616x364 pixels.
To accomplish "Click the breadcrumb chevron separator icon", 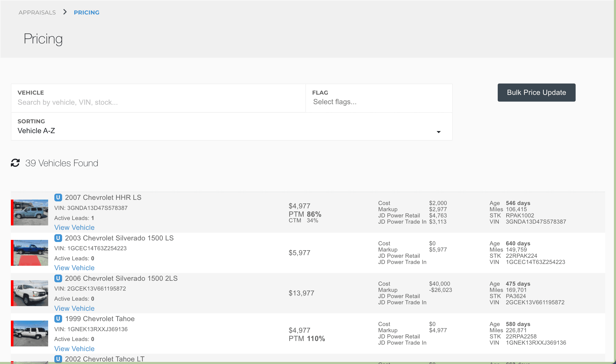I will point(65,12).
